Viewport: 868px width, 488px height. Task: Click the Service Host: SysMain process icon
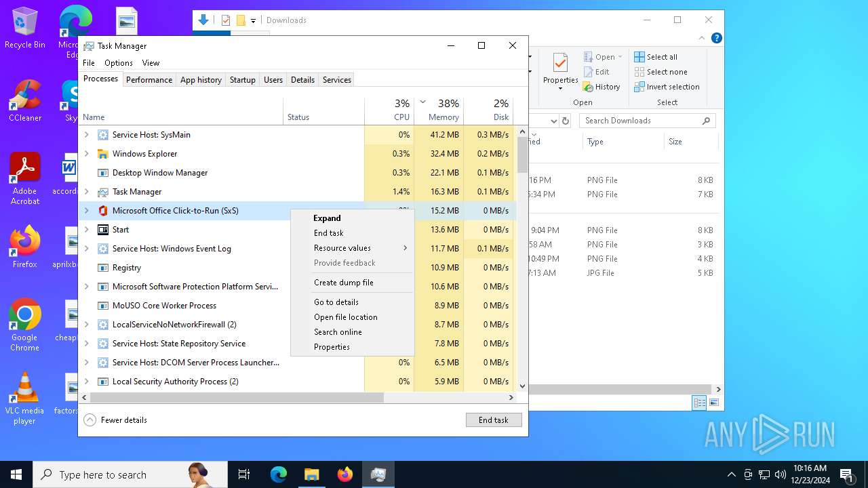click(103, 135)
